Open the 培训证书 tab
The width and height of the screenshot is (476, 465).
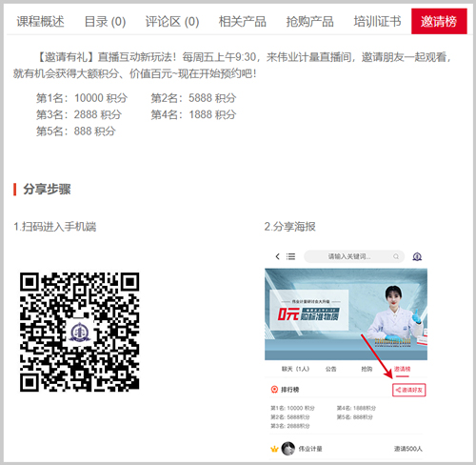point(377,22)
